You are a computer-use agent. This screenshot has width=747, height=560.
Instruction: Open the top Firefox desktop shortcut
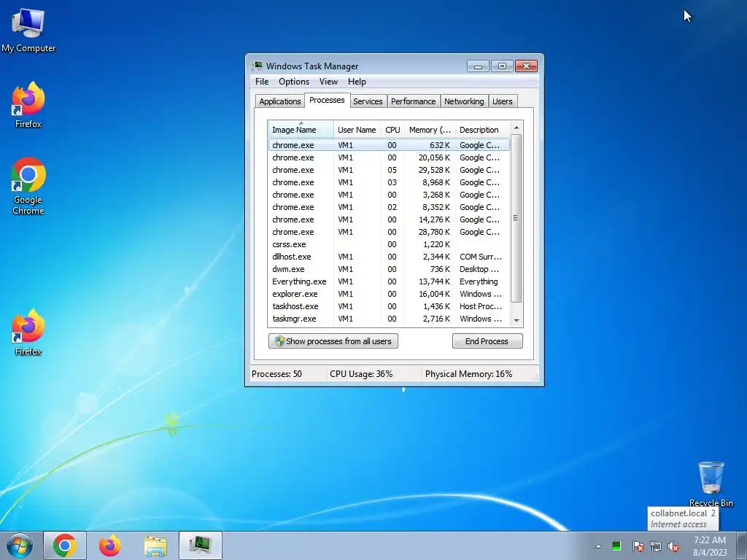[28, 105]
